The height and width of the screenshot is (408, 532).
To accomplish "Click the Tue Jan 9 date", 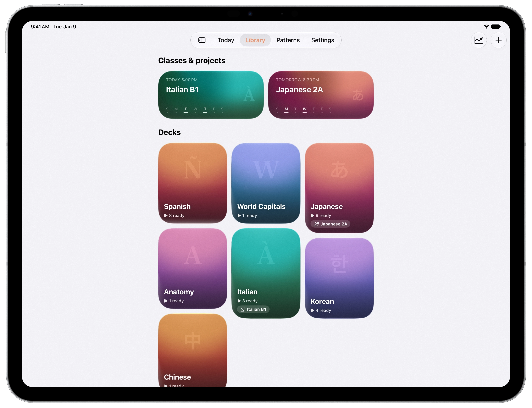I will tap(65, 27).
